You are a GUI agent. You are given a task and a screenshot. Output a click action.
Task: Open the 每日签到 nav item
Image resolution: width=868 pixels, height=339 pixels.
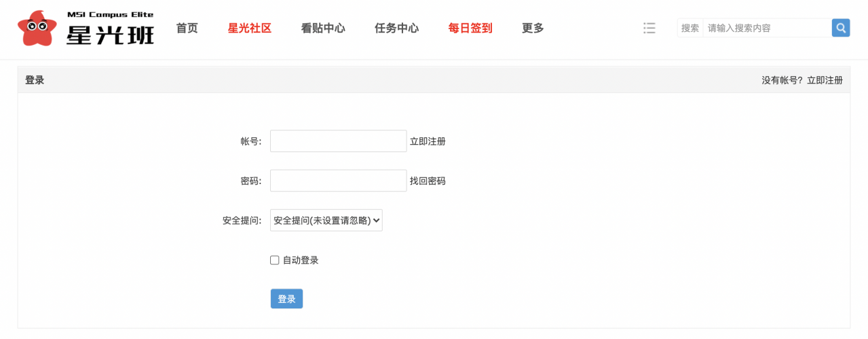click(x=470, y=28)
